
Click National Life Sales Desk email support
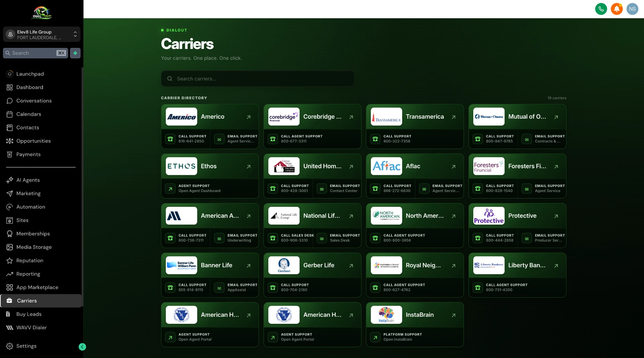click(x=337, y=238)
